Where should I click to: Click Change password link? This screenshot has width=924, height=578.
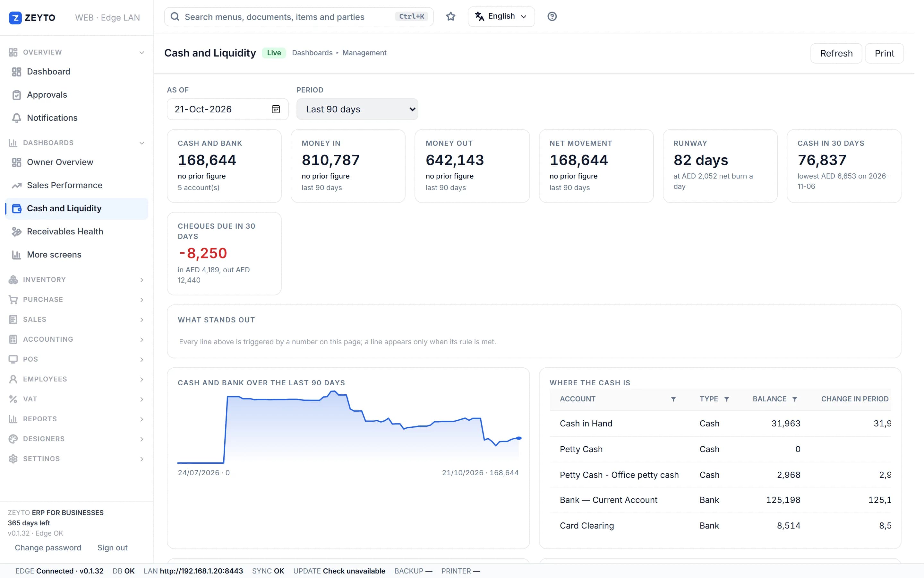48,548
